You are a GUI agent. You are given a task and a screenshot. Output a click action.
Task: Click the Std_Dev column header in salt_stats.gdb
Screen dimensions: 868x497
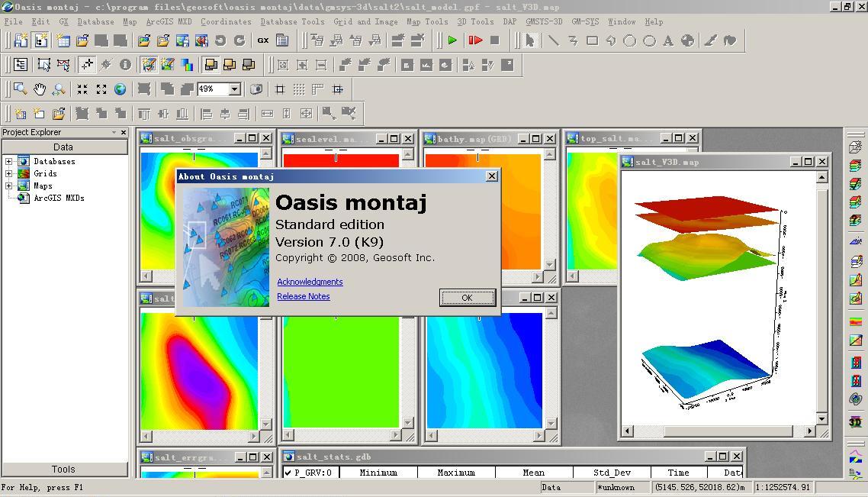tap(612, 473)
